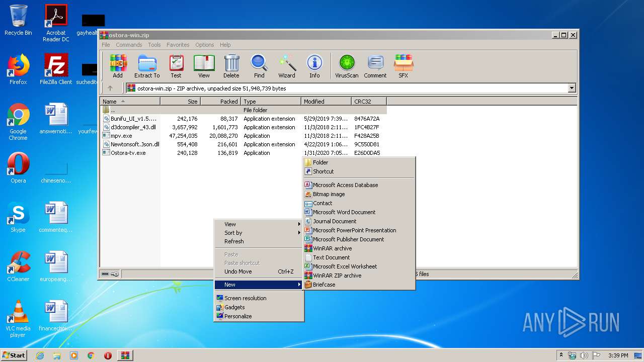Screen dimensions: 644x362
Task: Open FileZilla Client desktop icon
Action: [56, 69]
